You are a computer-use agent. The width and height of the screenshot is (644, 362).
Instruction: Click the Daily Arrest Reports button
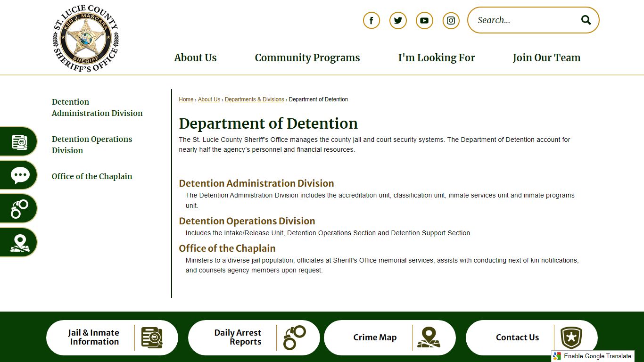[254, 337]
